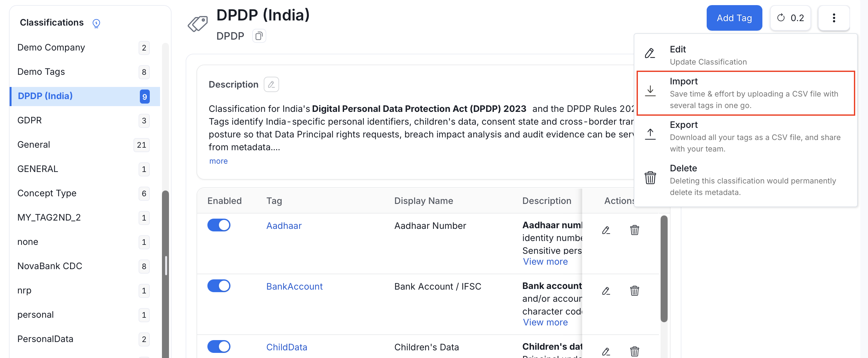
Task: Click the Edit pencil icon in the menu
Action: (x=650, y=53)
